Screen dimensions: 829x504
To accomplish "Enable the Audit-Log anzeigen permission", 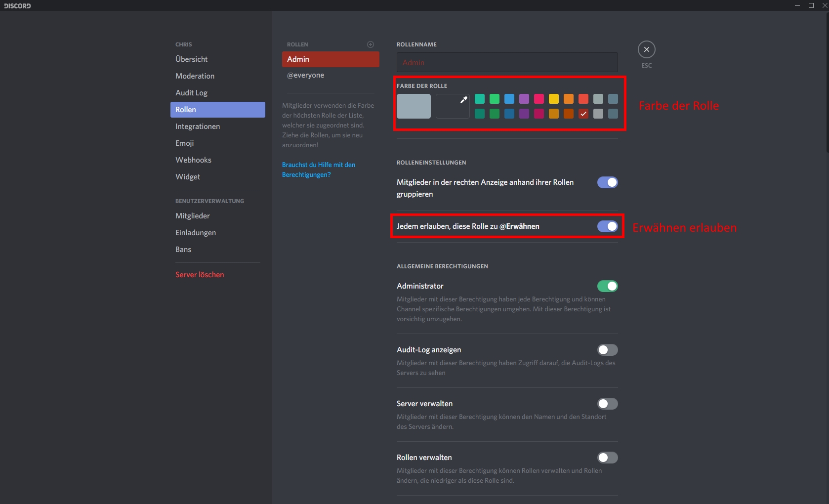I will pos(607,350).
